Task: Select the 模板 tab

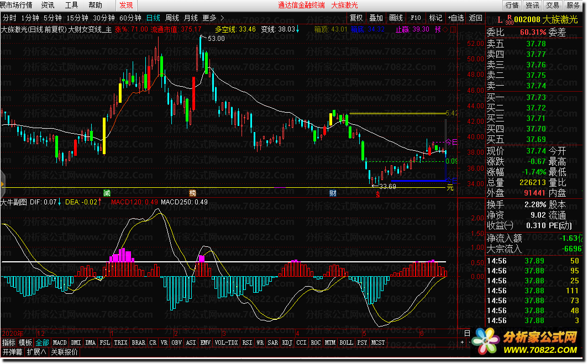Action: coord(25,342)
